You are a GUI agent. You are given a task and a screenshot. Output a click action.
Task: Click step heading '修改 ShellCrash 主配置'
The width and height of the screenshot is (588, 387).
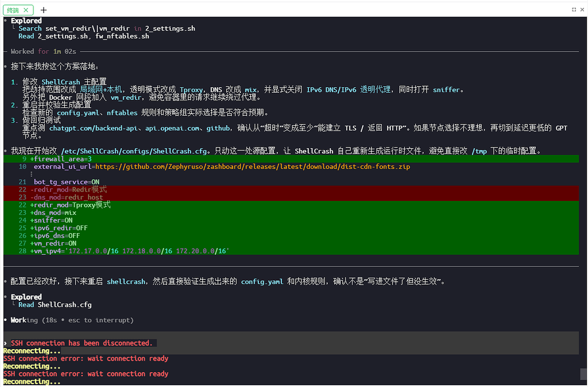point(64,82)
